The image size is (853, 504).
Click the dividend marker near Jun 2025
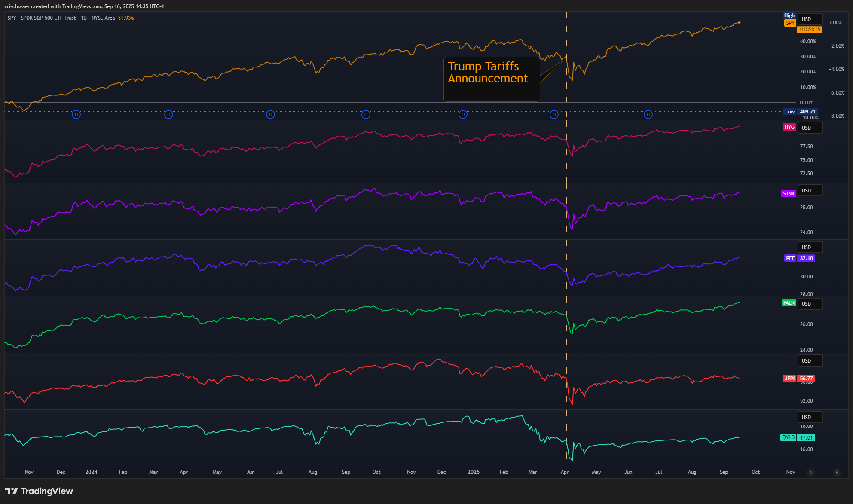pyautogui.click(x=648, y=115)
